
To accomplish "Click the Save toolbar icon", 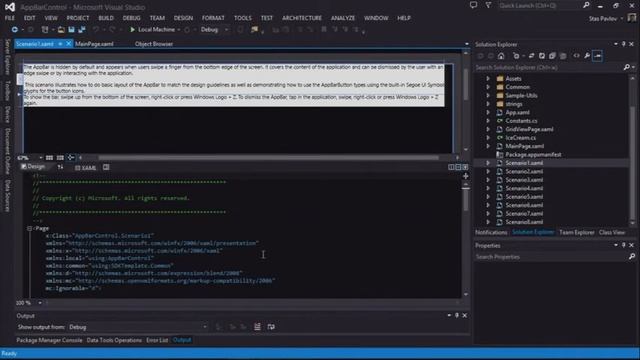I will coord(71,29).
